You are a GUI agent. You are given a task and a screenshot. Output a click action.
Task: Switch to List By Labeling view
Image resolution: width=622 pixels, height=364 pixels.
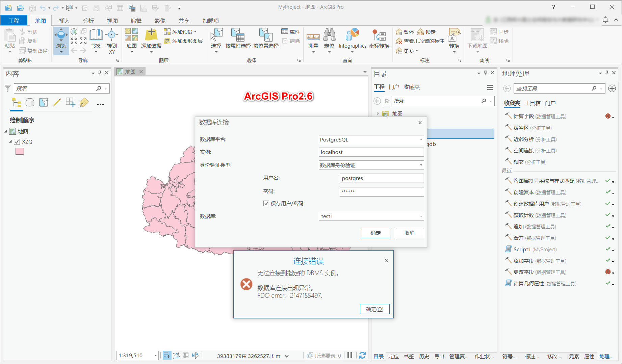[x=84, y=102]
